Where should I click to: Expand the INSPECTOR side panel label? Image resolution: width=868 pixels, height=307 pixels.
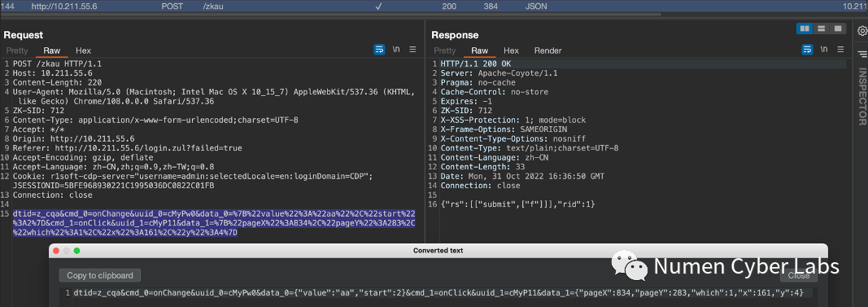point(862,97)
